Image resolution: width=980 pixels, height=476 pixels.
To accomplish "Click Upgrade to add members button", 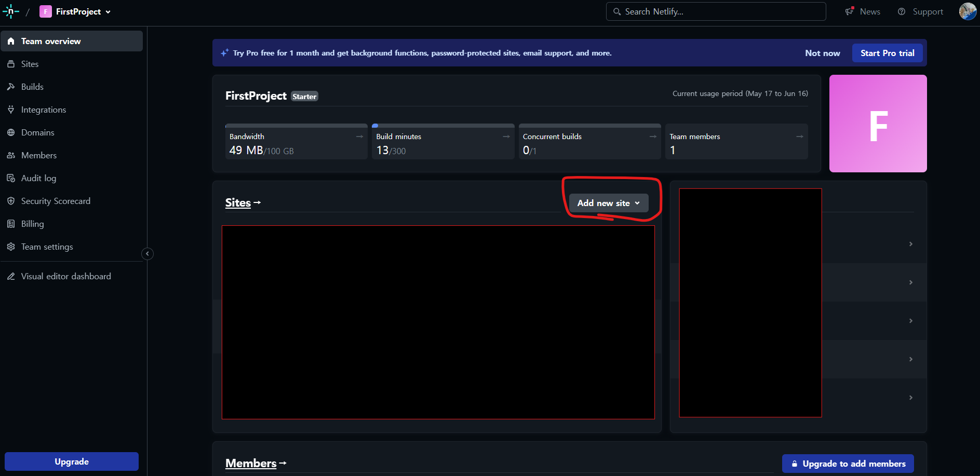I will [848, 464].
